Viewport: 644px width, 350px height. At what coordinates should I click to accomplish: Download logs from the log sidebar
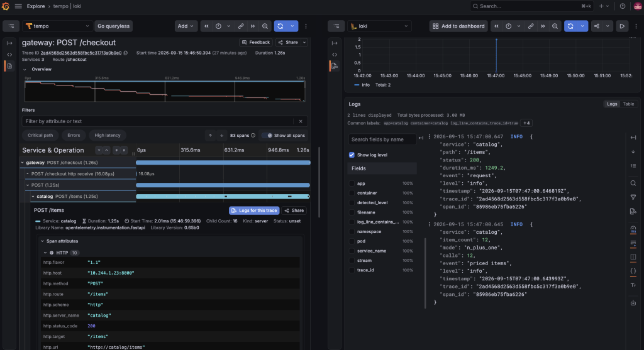pyautogui.click(x=633, y=303)
